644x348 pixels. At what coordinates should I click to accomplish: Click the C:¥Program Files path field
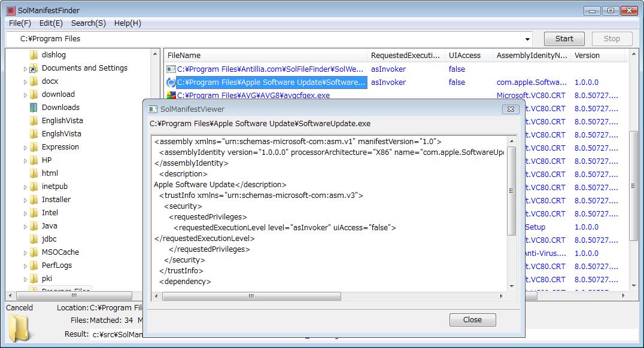[269, 39]
